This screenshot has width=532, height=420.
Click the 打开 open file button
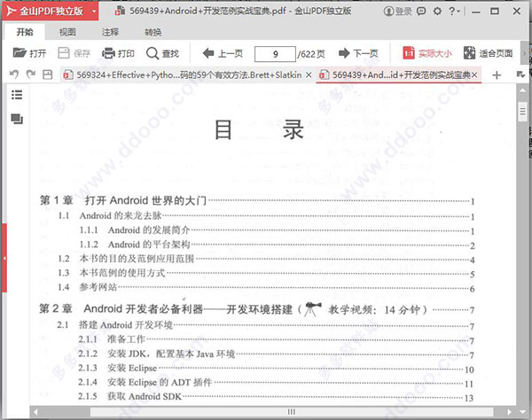[x=29, y=53]
